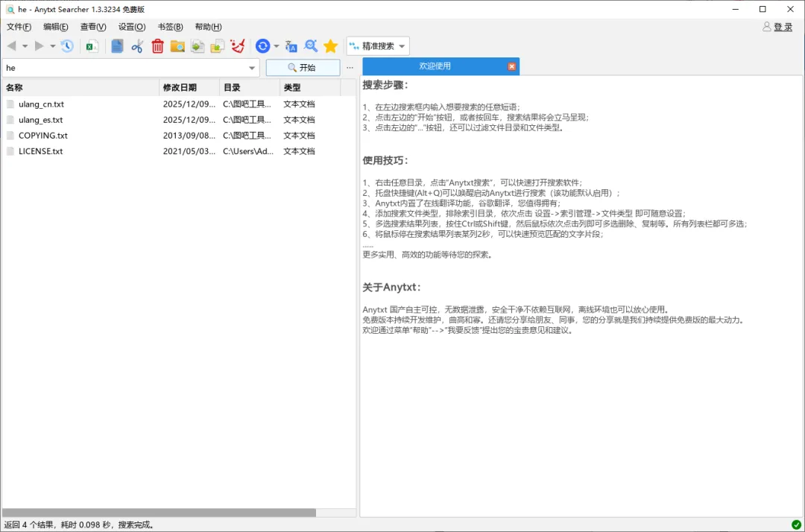Export results to Excel icon
Image resolution: width=805 pixels, height=532 pixels.
coord(92,46)
